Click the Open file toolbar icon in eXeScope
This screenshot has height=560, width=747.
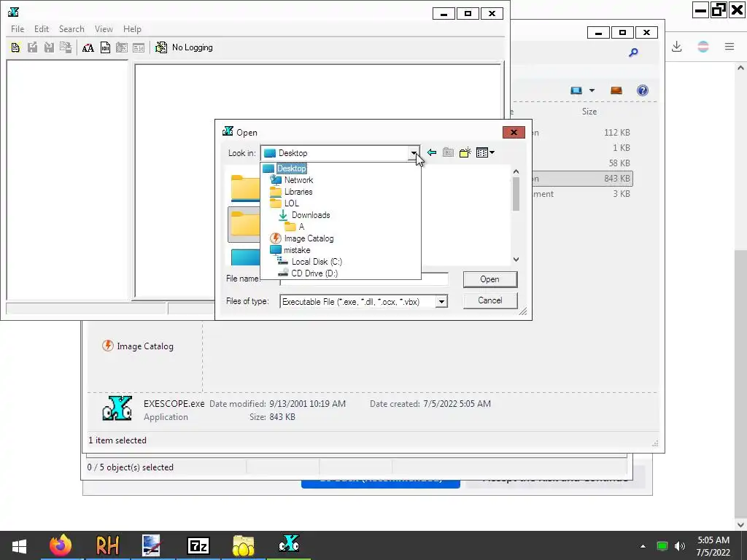click(x=16, y=47)
